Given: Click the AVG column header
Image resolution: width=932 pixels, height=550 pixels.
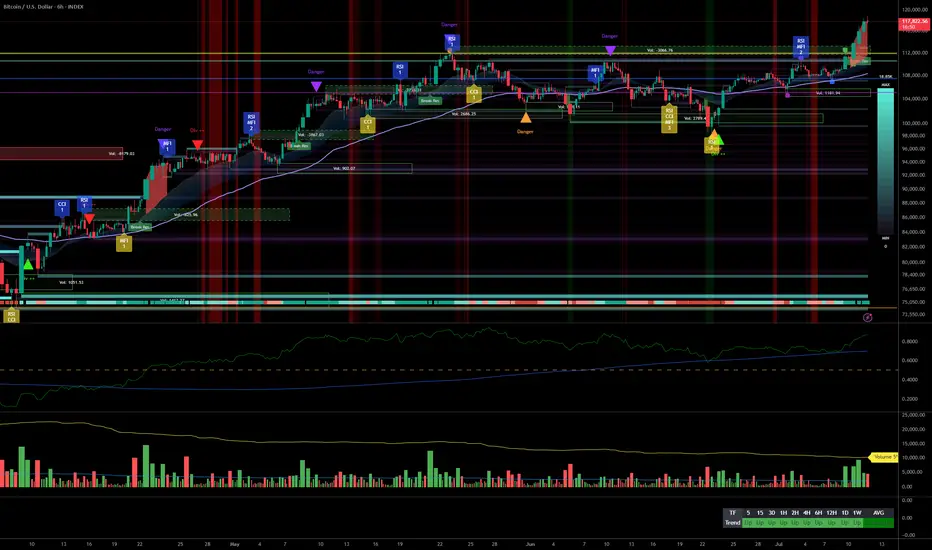Looking at the screenshot, I should [x=879, y=513].
